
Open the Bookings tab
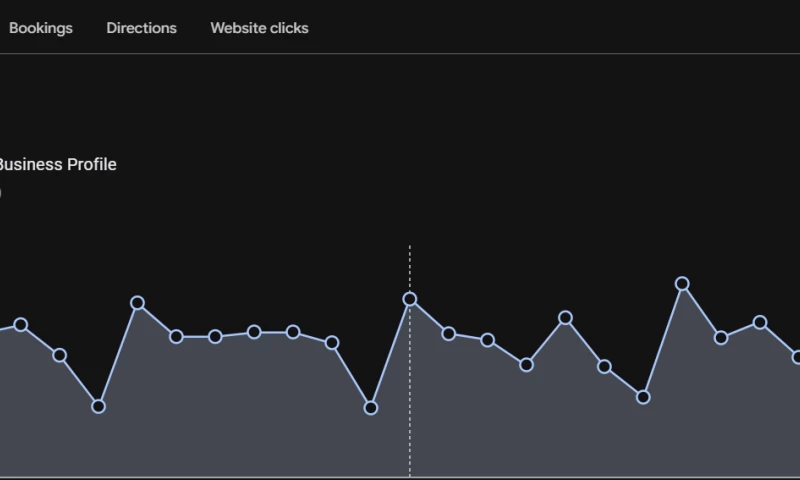(41, 28)
